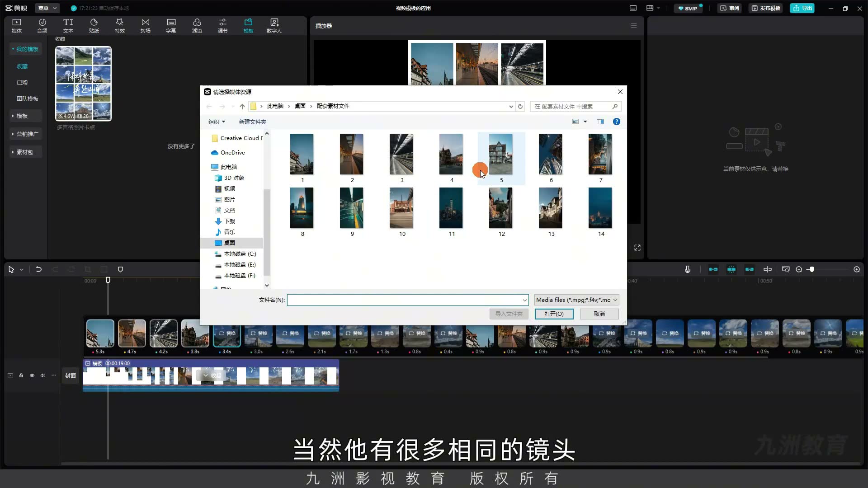Click the 导出 export button
The image size is (868, 488).
tap(802, 8)
